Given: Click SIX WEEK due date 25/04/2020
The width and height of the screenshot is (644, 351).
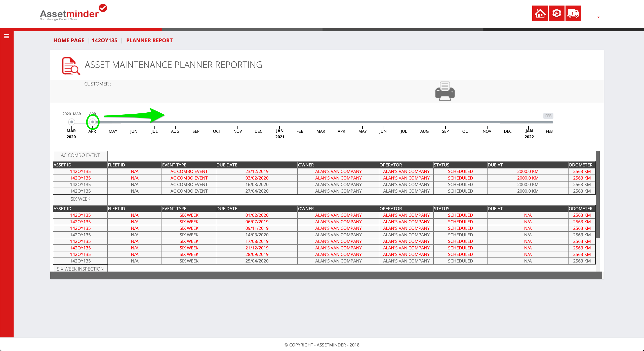Looking at the screenshot, I should pyautogui.click(x=257, y=261).
